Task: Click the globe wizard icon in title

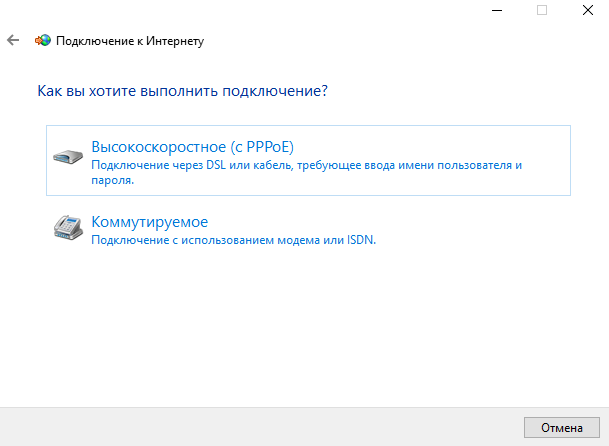Action: 43,40
